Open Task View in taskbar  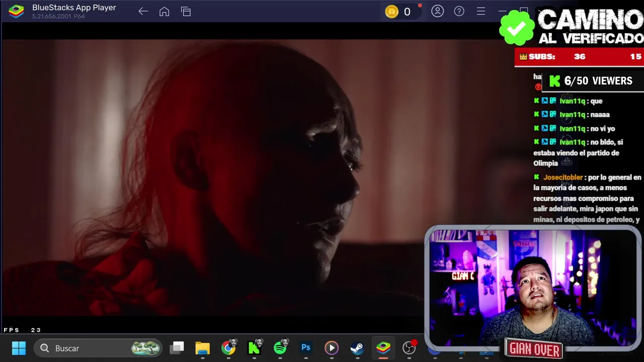click(177, 347)
